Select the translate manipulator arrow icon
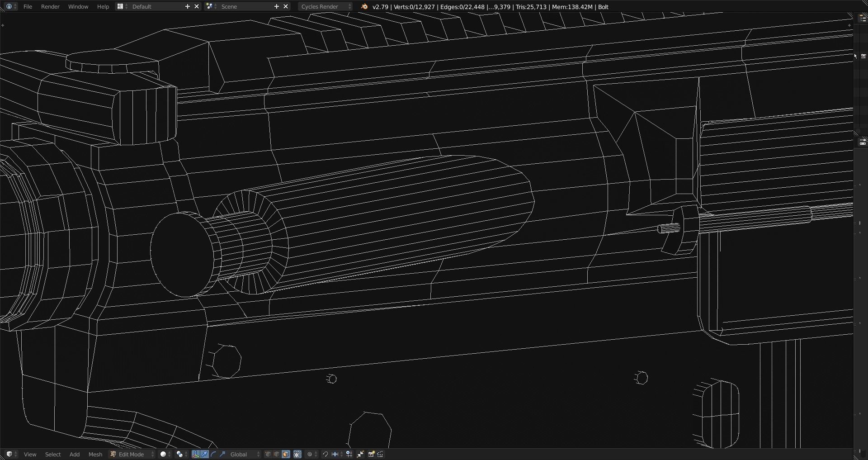 click(204, 454)
